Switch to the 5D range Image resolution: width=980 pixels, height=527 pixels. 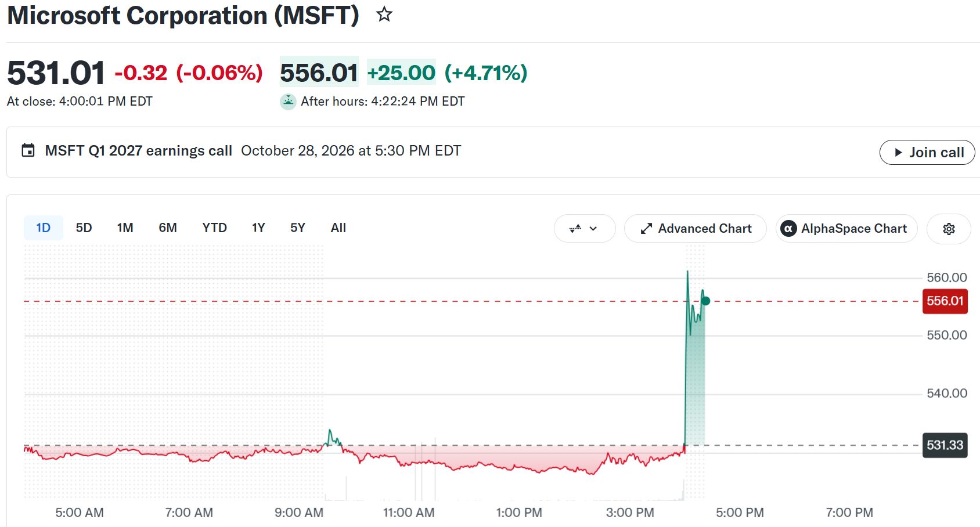pyautogui.click(x=84, y=228)
